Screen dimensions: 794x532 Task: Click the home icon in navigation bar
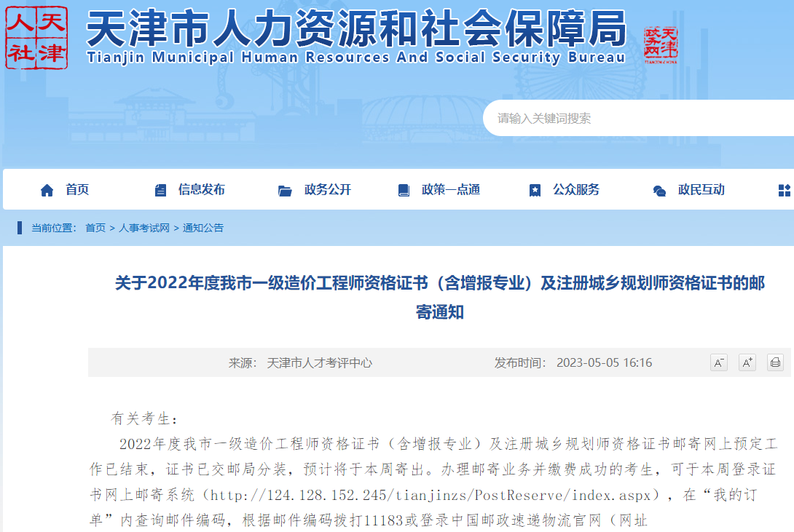tap(47, 191)
